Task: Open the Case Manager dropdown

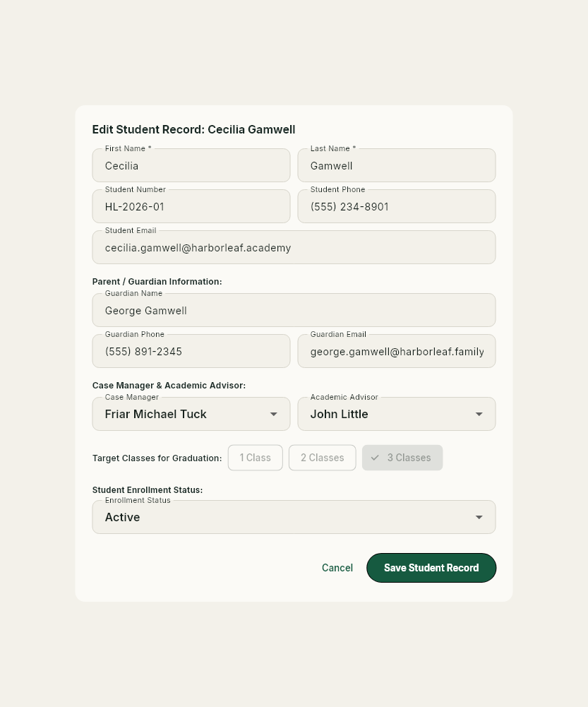Action: coord(191,414)
